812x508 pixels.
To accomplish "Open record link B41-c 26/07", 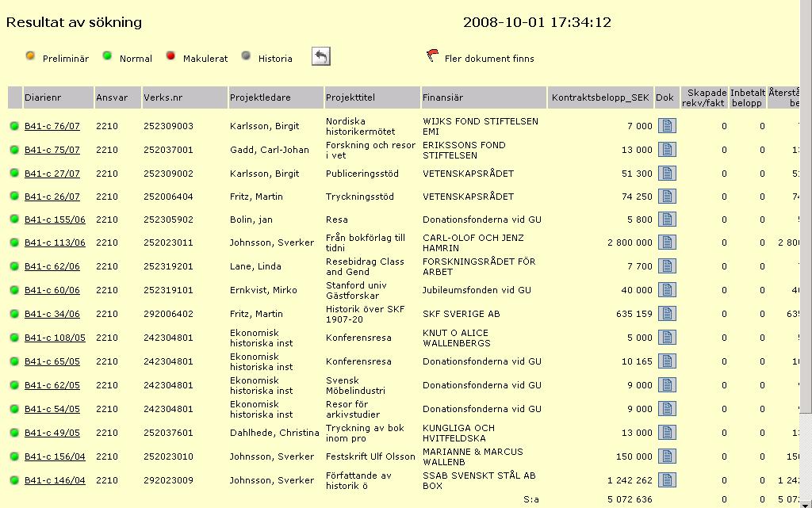I will coord(52,196).
